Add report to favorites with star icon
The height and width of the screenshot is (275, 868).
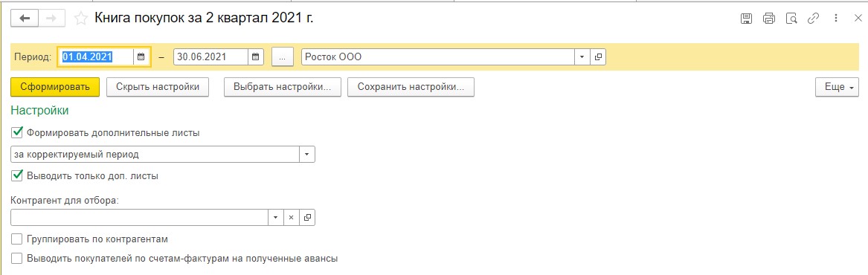tap(81, 19)
